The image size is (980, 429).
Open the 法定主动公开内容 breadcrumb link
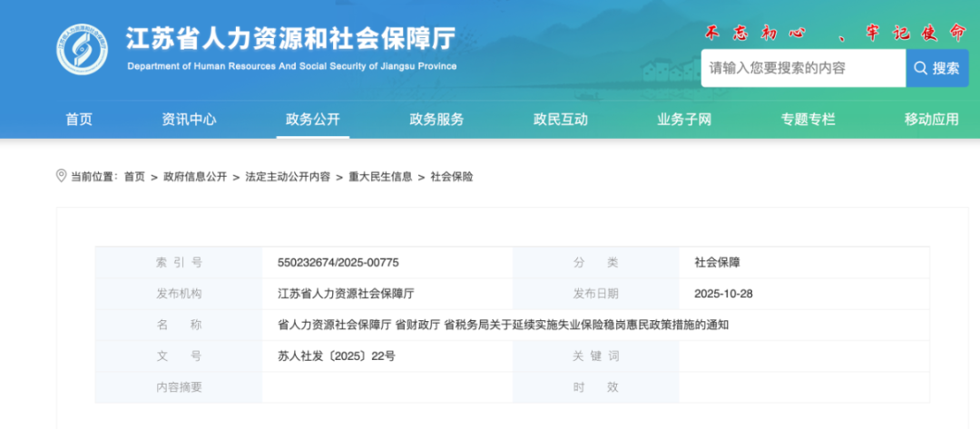[x=288, y=177]
